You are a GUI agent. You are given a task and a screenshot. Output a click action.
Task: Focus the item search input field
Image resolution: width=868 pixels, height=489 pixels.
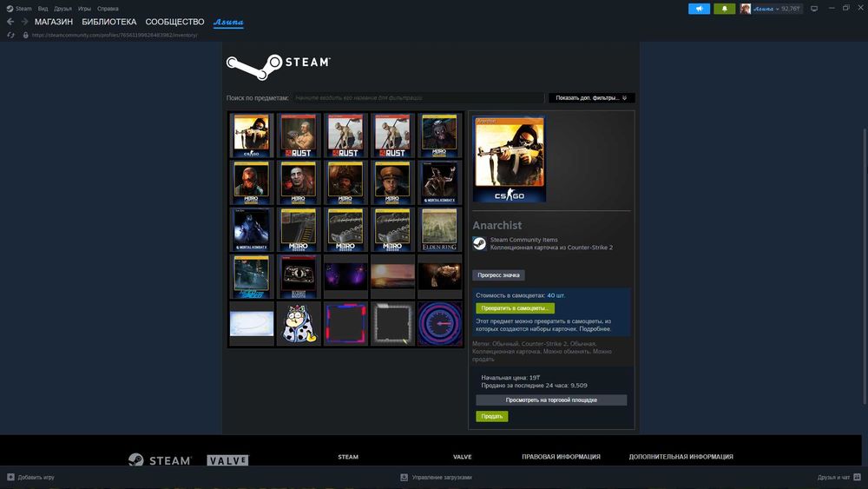tap(418, 98)
